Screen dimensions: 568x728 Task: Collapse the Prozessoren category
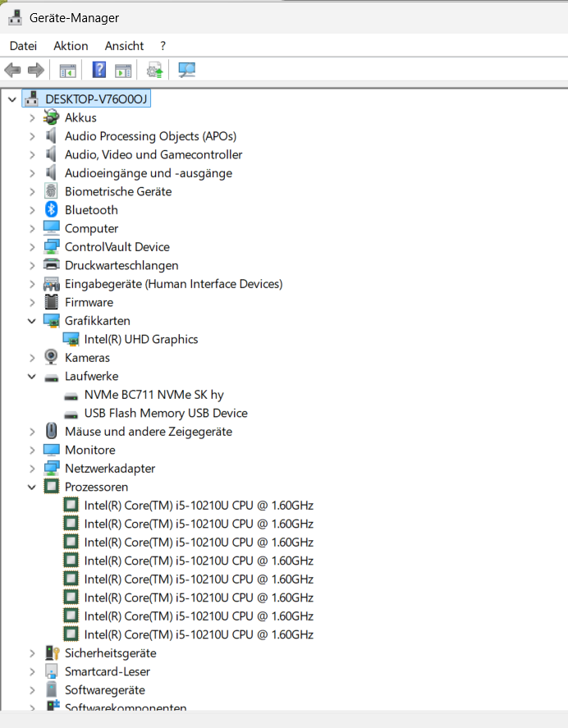[31, 487]
